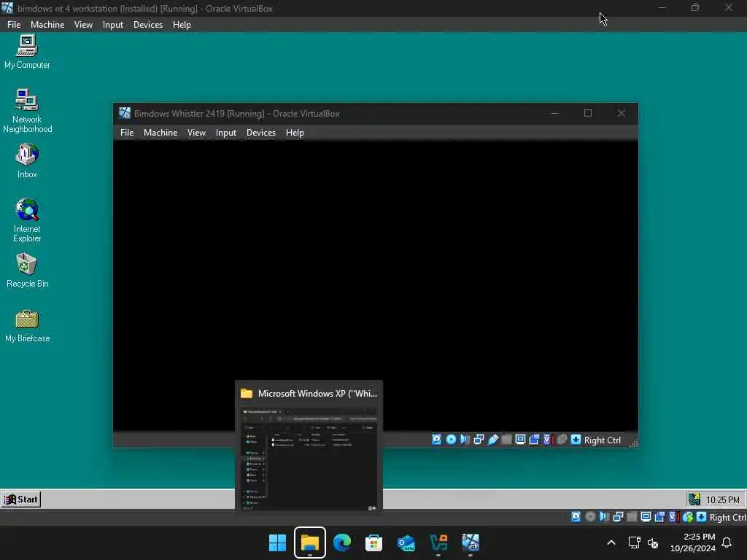Image resolution: width=747 pixels, height=560 pixels.
Task: Open Outlook from the taskbar
Action: point(406,542)
